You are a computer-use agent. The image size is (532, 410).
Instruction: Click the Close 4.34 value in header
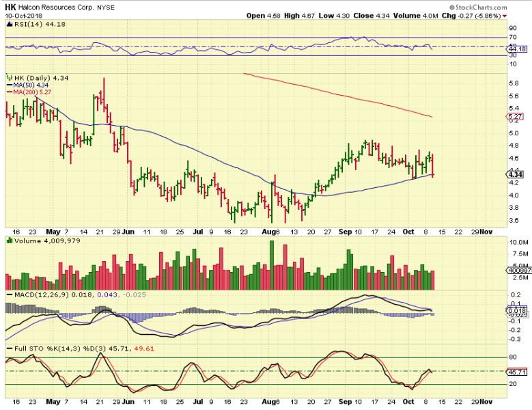(x=372, y=16)
